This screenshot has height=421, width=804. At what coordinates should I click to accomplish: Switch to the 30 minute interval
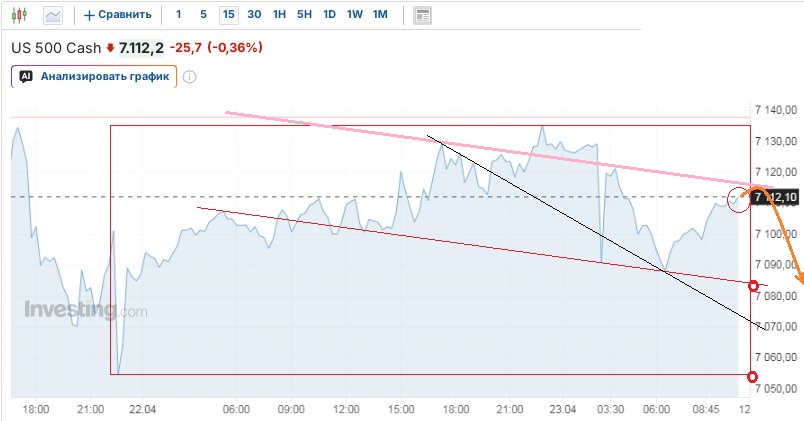[254, 15]
